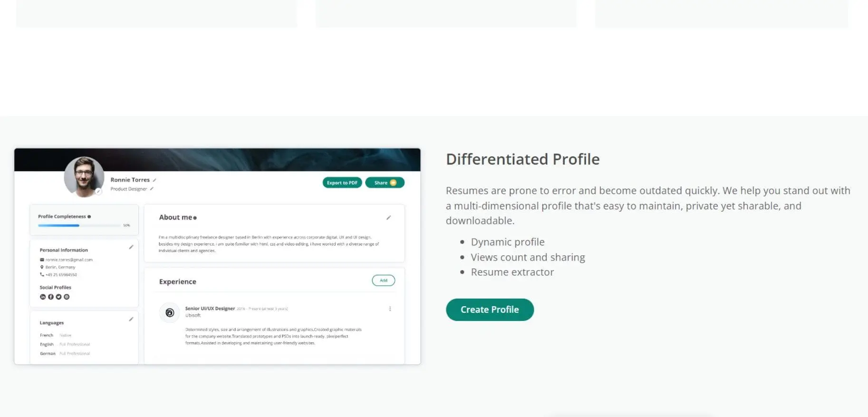Click the info dot beside Profile Completeness

coord(89,217)
